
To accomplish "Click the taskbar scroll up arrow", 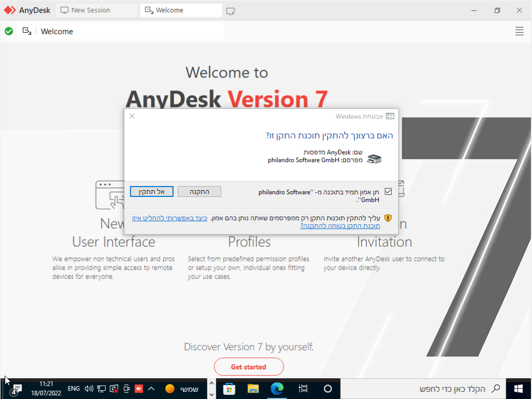I will pyautogui.click(x=211, y=383).
